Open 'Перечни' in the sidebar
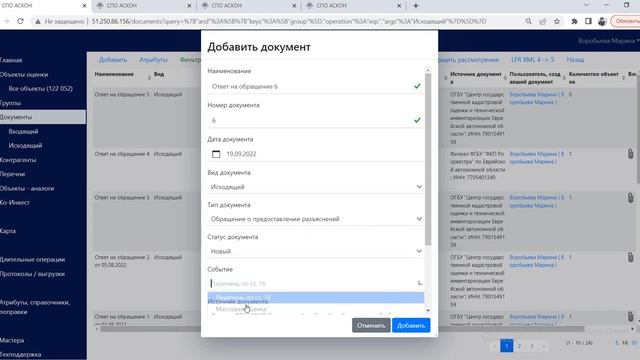640x360 pixels. (13, 174)
